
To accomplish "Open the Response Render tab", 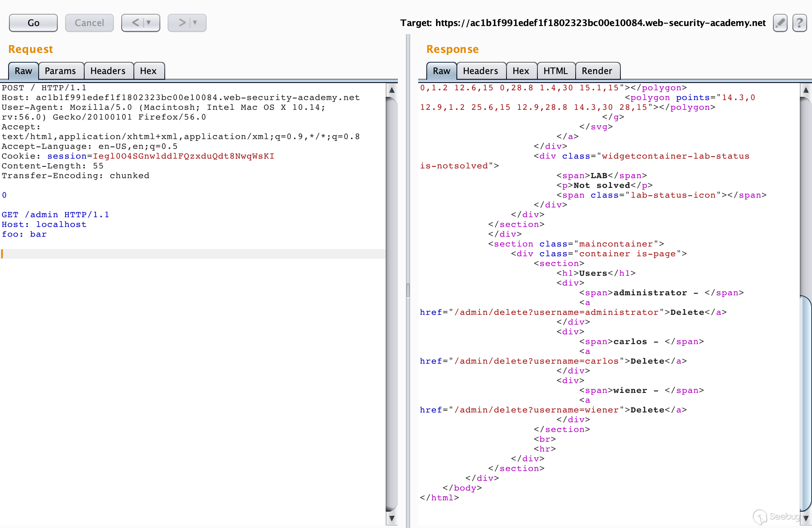I will pyautogui.click(x=597, y=71).
